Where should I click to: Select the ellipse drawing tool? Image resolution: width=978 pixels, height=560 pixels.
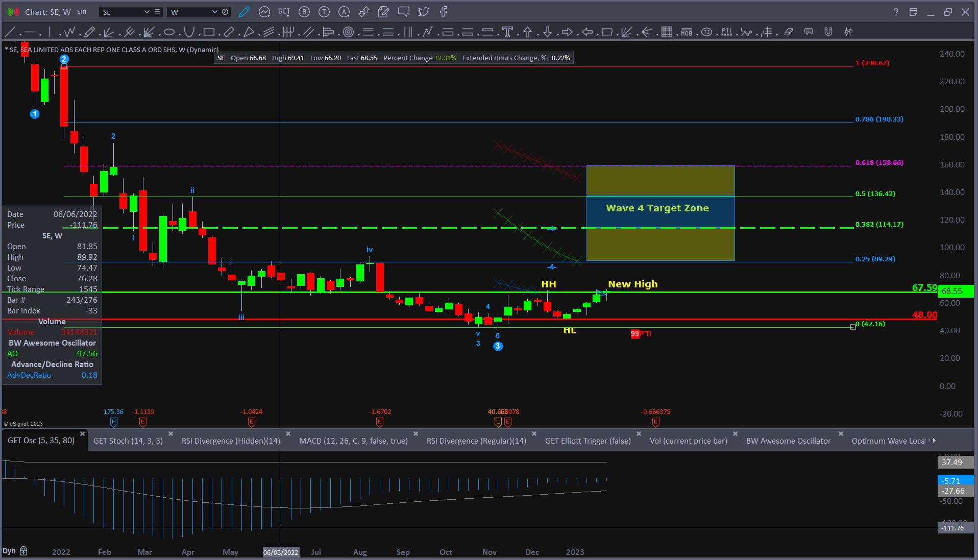169,32
